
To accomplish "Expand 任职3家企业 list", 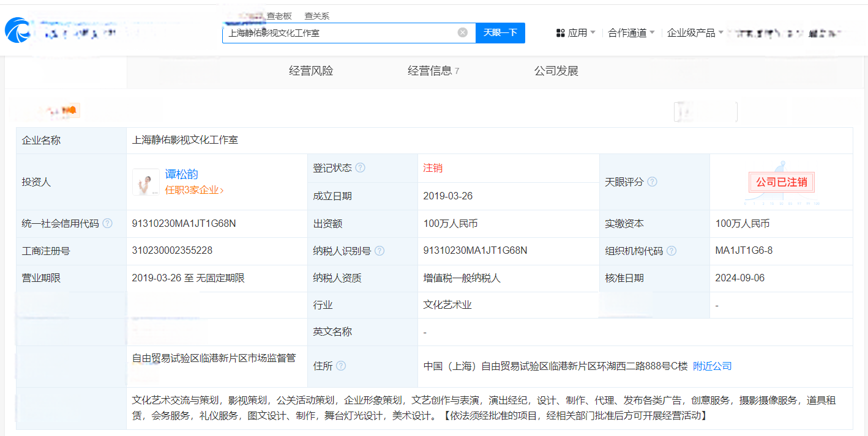I will tap(194, 190).
